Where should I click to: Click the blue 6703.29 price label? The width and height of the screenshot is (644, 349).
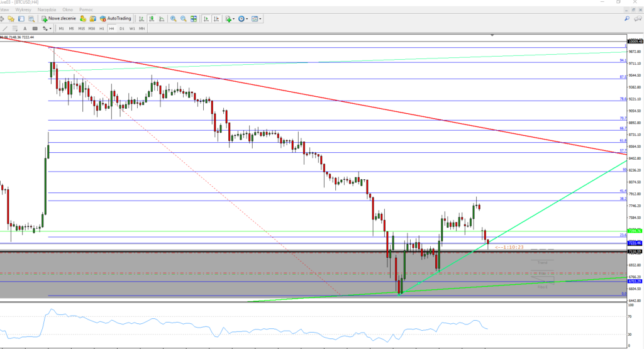(x=635, y=281)
